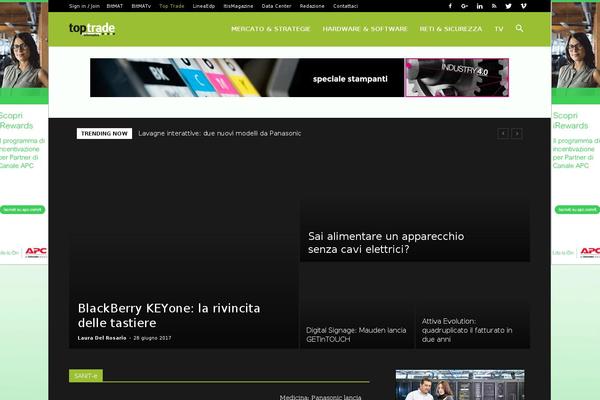
Task: Open the Vimeo social icon
Action: [523, 6]
